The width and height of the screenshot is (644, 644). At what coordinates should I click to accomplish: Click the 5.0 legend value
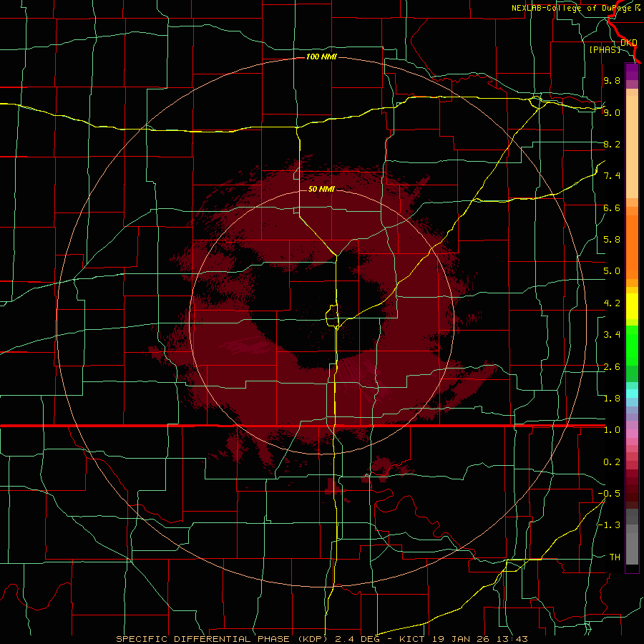612,271
